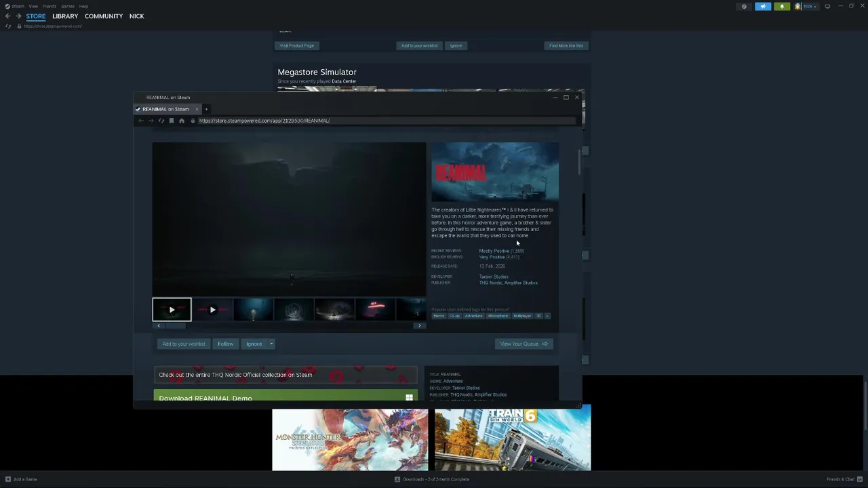
Task: Click the forward arrow in REANIMAL popup toolbar
Action: point(151,121)
